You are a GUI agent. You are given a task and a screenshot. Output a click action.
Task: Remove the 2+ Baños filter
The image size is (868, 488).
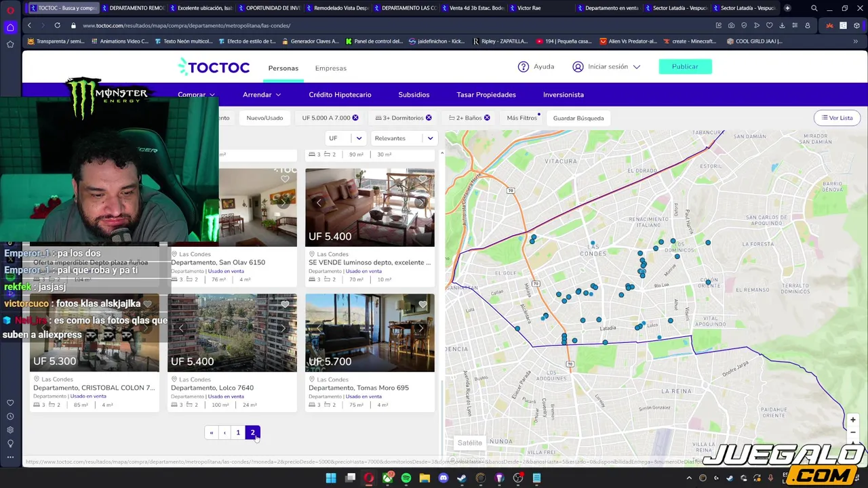click(487, 118)
